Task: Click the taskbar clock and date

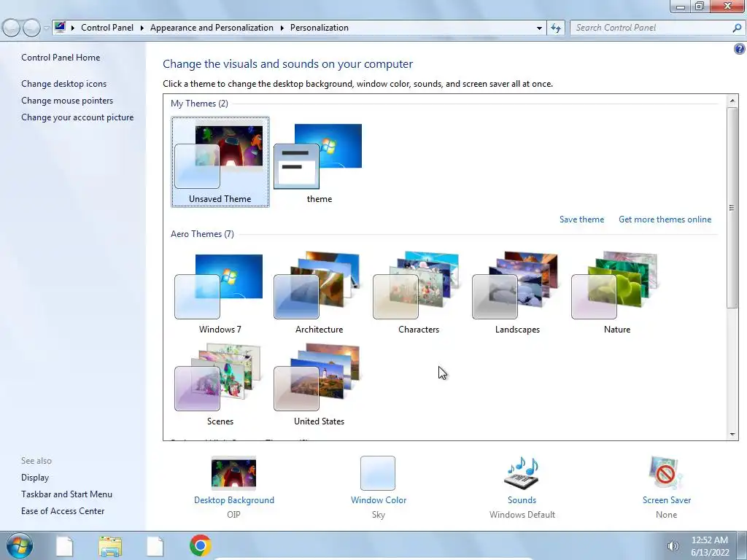Action: [x=710, y=546]
